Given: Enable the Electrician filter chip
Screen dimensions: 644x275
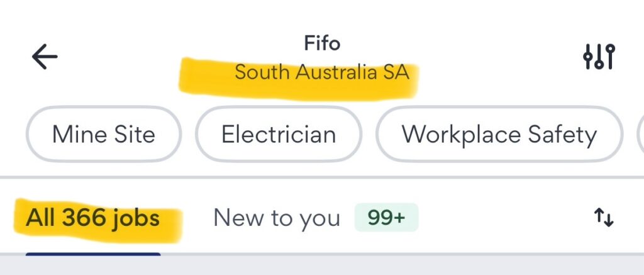Looking at the screenshot, I should pyautogui.click(x=279, y=135).
